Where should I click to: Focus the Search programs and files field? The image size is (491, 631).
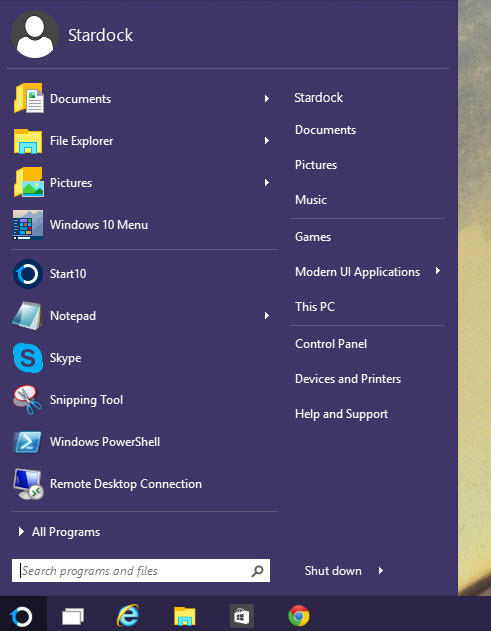tap(141, 571)
